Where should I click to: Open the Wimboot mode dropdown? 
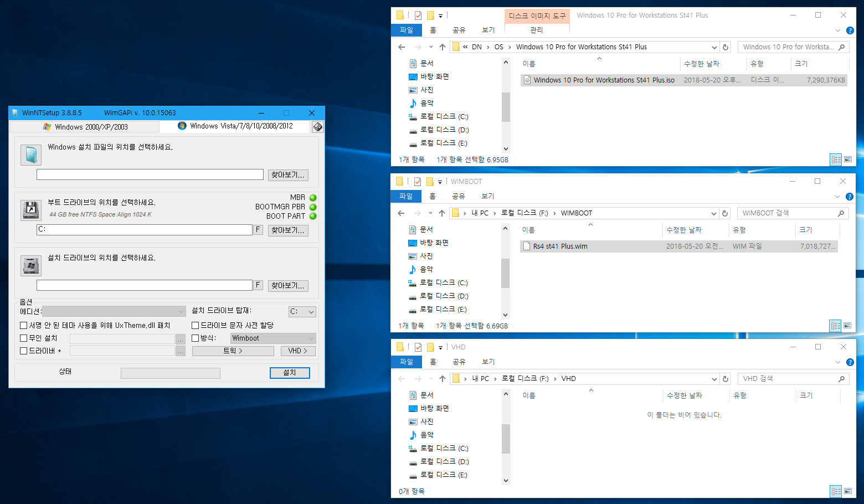273,338
